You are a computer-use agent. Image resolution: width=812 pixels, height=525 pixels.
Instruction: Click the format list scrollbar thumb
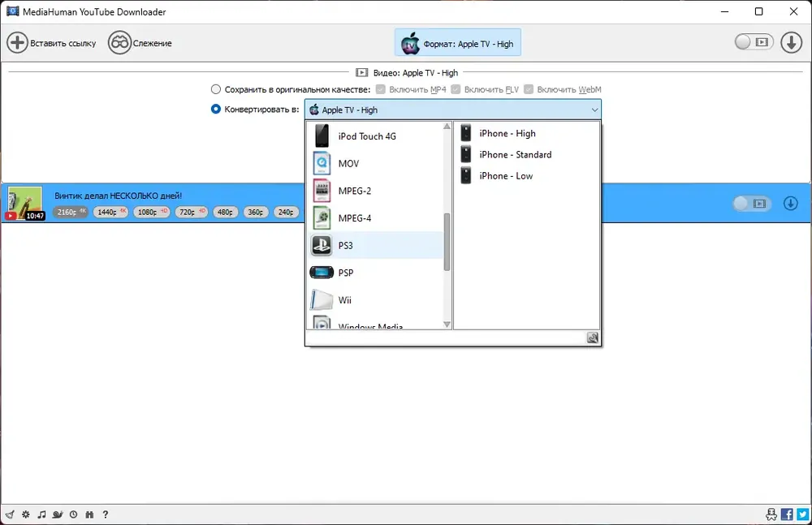447,242
